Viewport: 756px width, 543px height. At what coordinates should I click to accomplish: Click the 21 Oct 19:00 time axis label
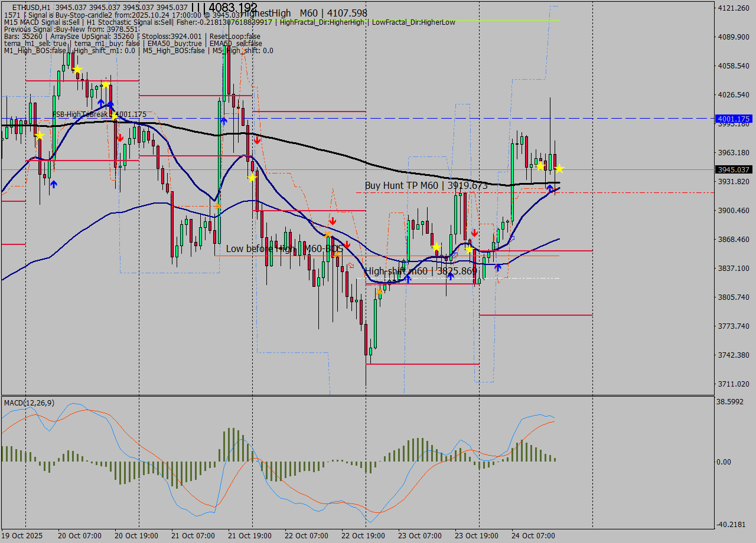pos(249,536)
